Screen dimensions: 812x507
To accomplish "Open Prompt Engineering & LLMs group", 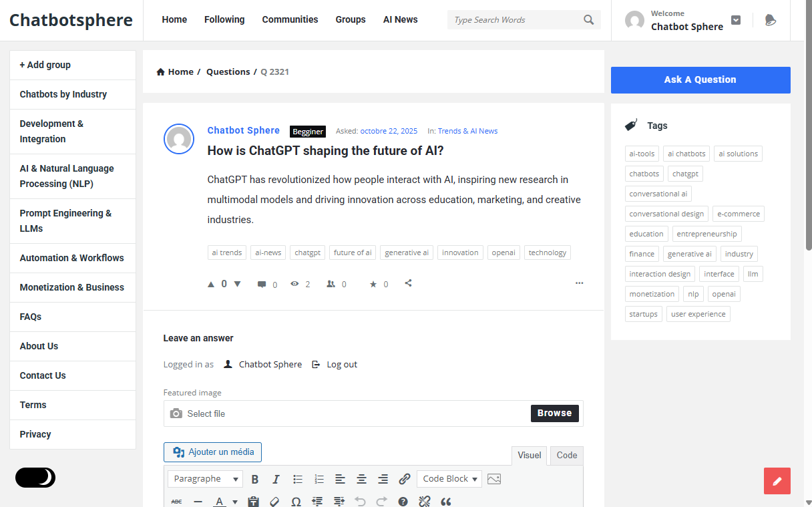I will click(73, 220).
